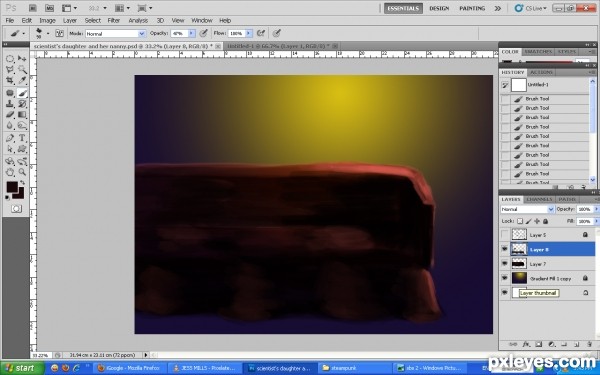The height and width of the screenshot is (375, 600).
Task: Select the Healing Brush tool
Action: (x=10, y=93)
